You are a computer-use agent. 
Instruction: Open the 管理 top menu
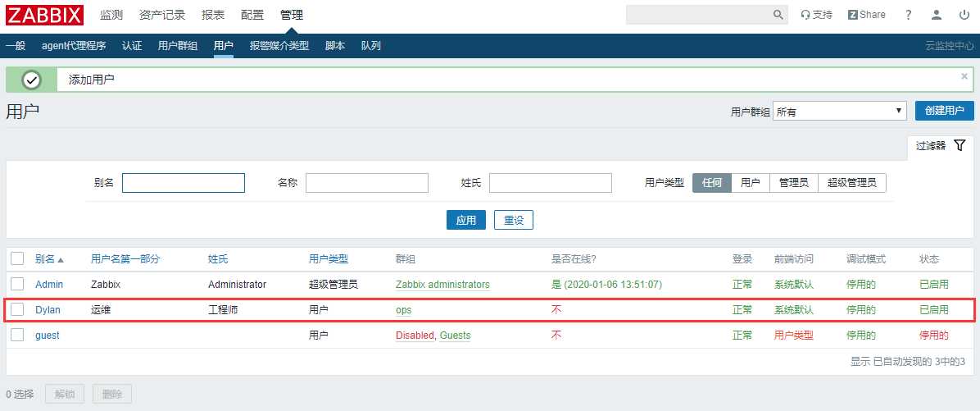[x=291, y=15]
